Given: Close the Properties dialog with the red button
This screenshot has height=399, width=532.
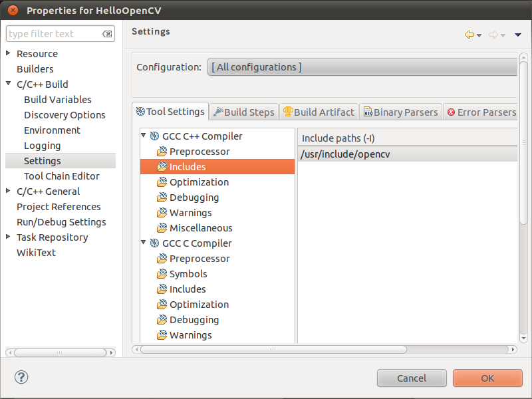Looking at the screenshot, I should 13,11.
